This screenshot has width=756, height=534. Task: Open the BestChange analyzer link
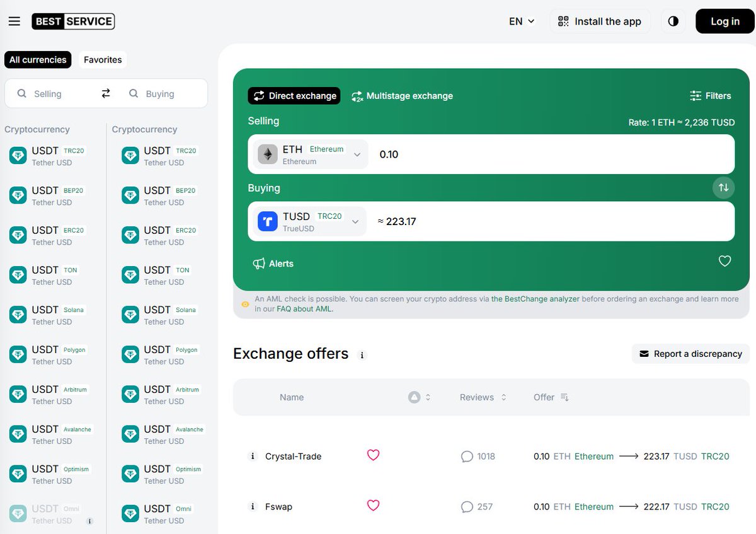click(x=535, y=299)
